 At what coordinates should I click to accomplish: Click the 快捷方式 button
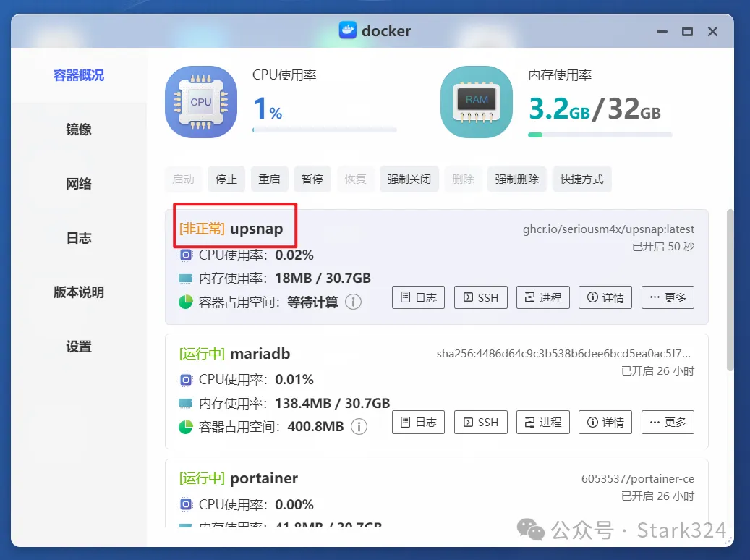click(x=581, y=179)
